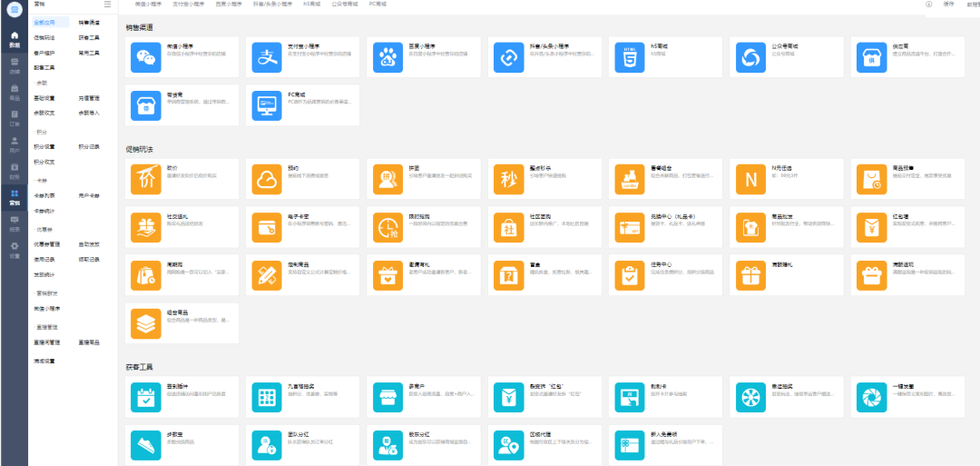Select 全部应用 in the side menu
Viewport: 980px width, 466px height.
pos(44,22)
